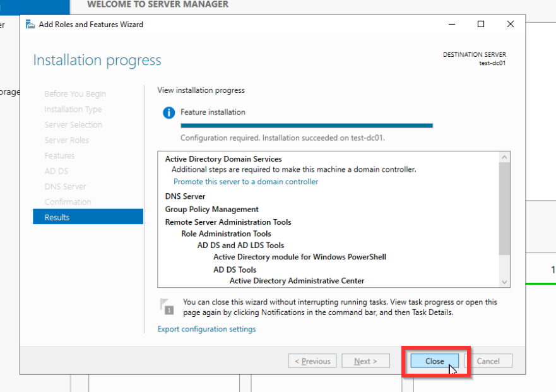
Task: Select the Installation Type step in the sidebar
Action: click(x=73, y=109)
